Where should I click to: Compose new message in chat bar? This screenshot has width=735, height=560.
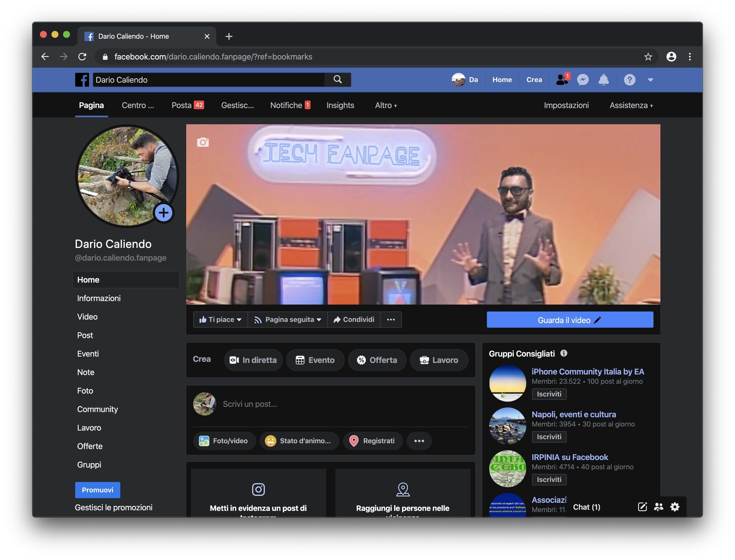click(x=642, y=507)
